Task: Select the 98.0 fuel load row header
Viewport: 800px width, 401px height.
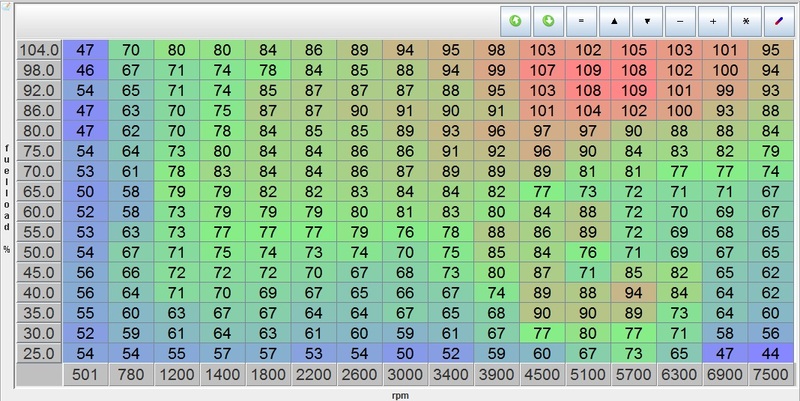Action: pyautogui.click(x=39, y=70)
